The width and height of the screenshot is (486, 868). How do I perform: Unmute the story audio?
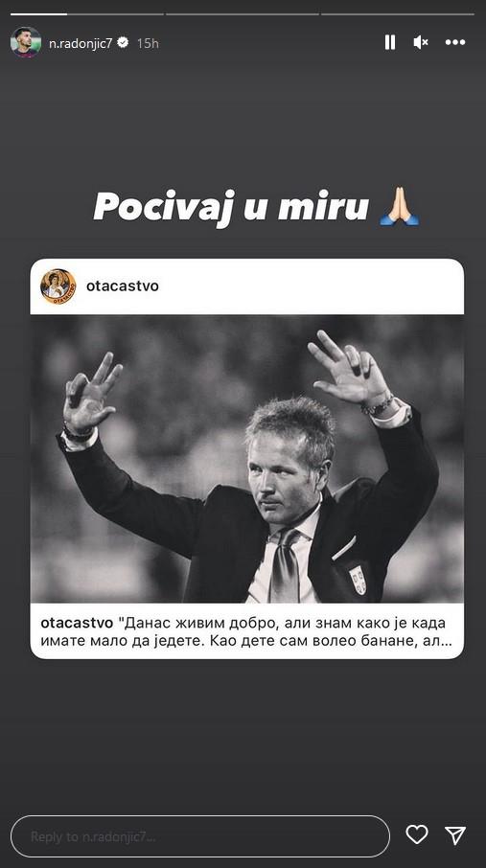421,42
